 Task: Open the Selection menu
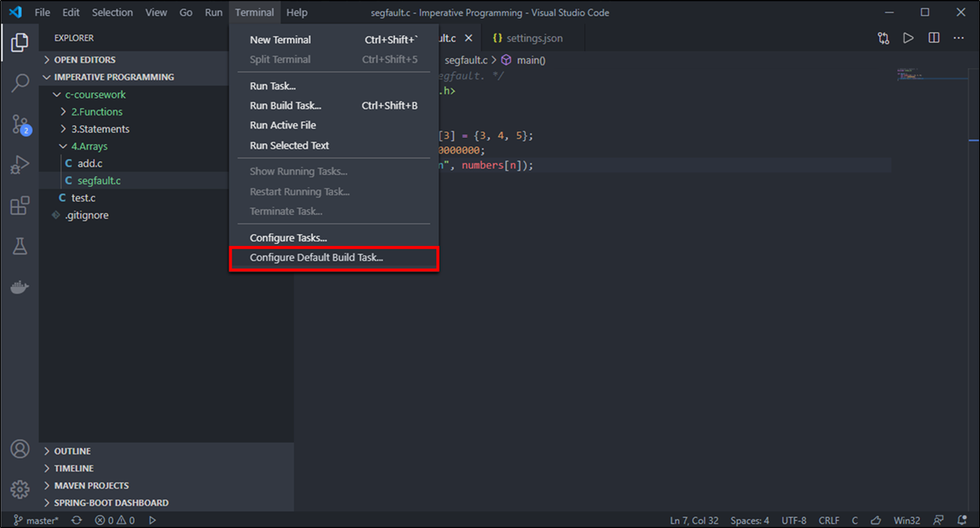[x=112, y=13]
